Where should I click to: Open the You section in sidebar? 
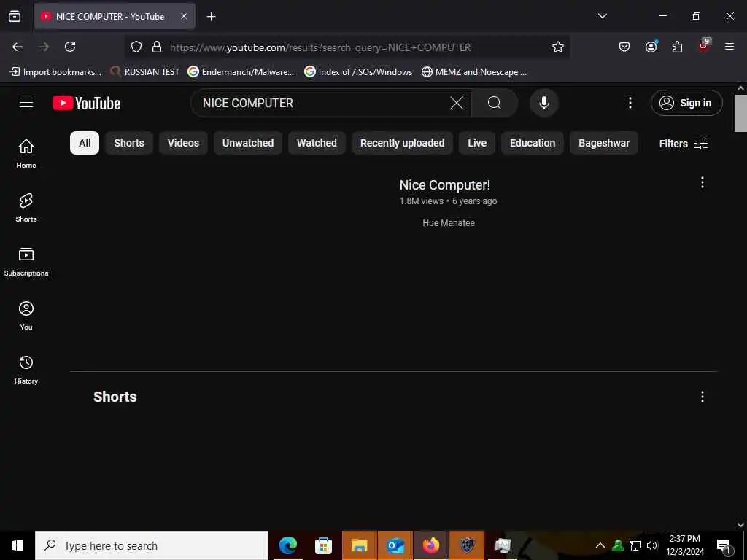tap(26, 315)
